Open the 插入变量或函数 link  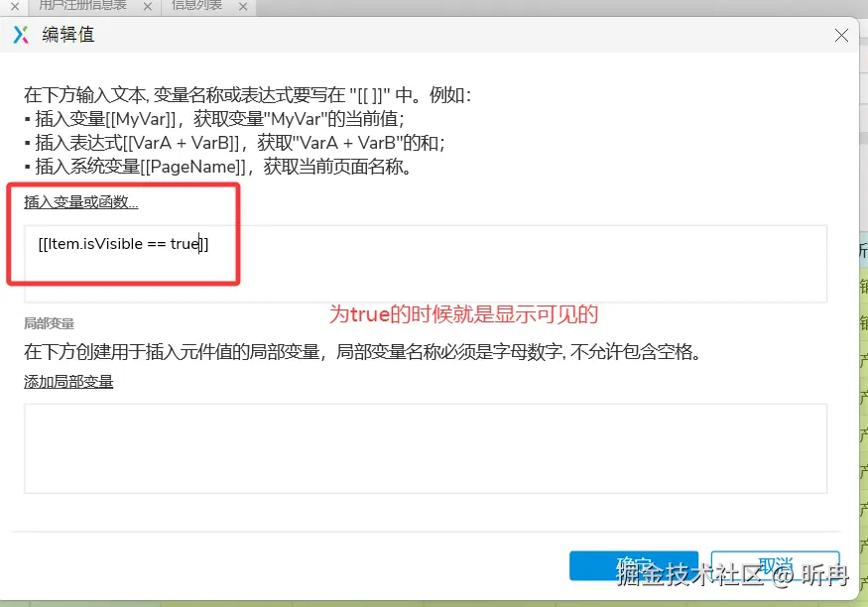[x=80, y=202]
